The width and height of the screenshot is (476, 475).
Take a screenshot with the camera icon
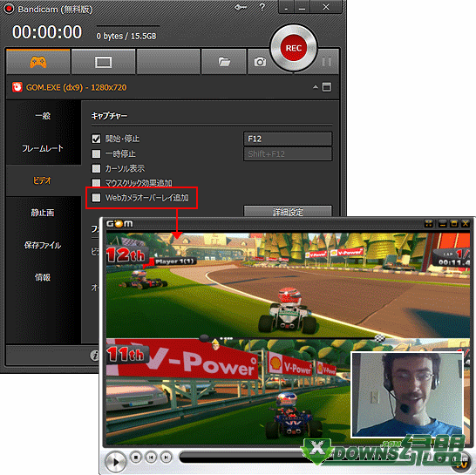[x=260, y=62]
